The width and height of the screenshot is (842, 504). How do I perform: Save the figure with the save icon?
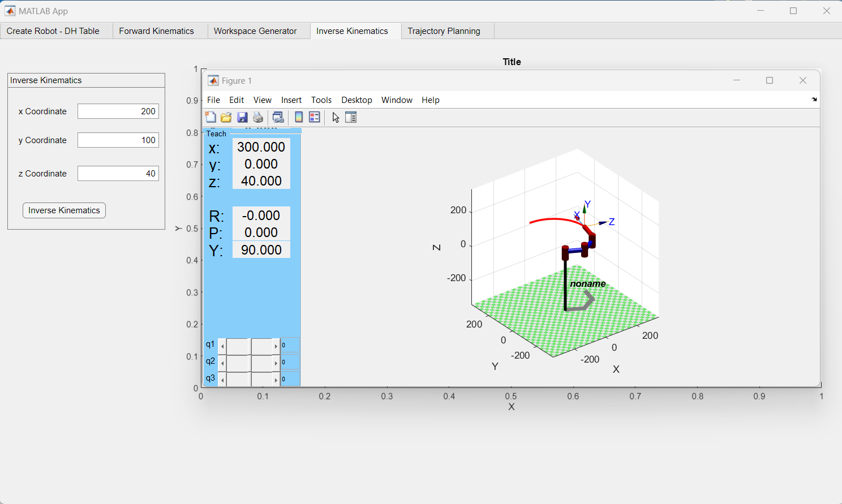(242, 117)
